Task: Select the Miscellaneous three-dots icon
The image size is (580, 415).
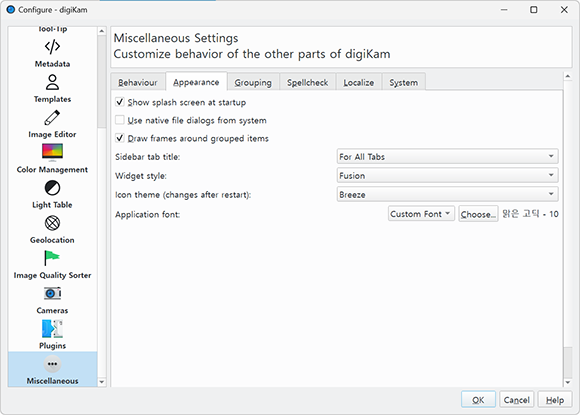Action: point(52,364)
